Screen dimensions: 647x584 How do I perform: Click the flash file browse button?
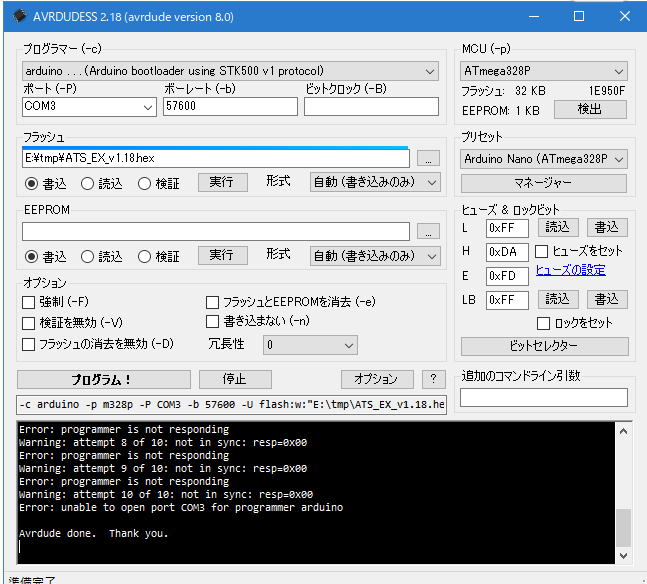[427, 158]
